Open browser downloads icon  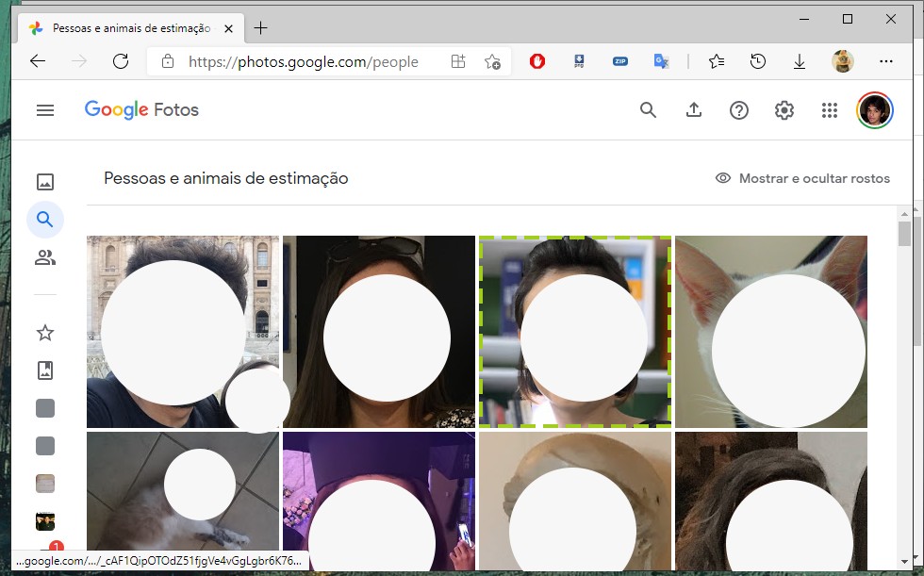[800, 61]
